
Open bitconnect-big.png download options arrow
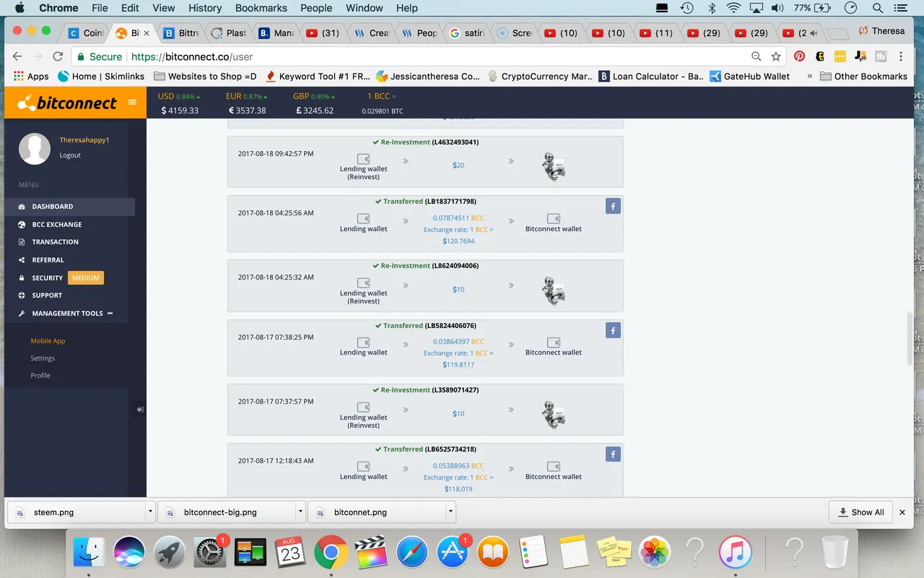[x=300, y=512]
